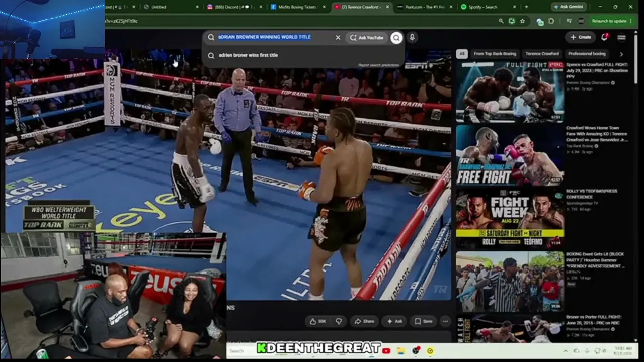Open YouTube app in the taskbar
This screenshot has width=644, height=362.
point(386,351)
